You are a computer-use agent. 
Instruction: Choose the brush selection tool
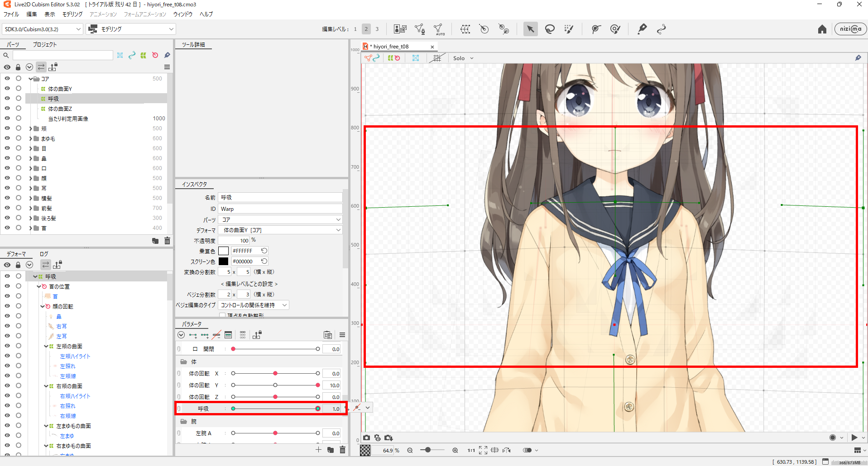pos(569,29)
